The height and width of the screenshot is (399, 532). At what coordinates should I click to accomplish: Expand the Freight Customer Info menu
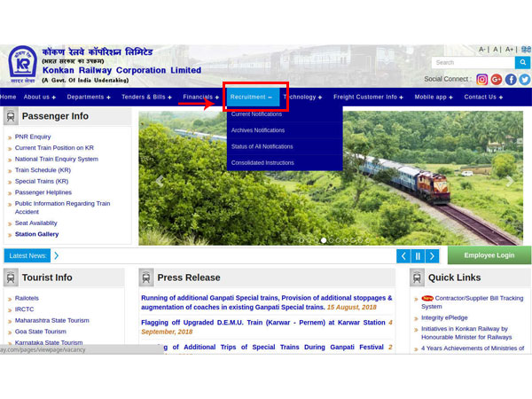368,97
